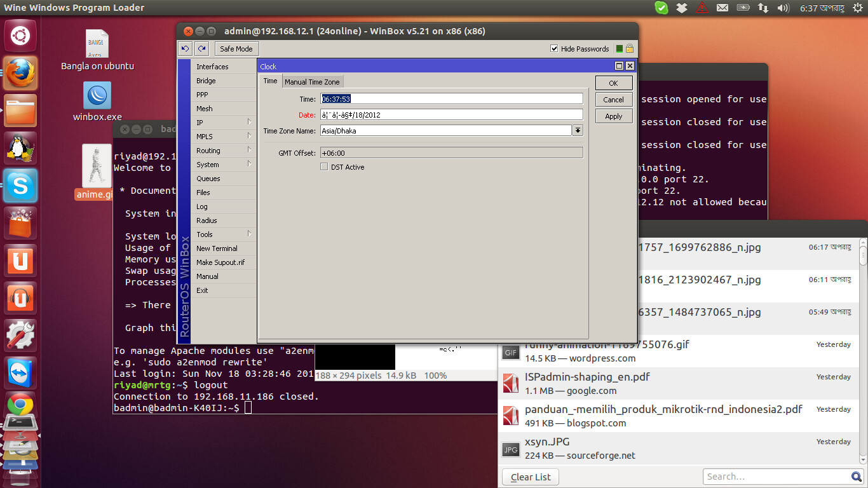Switch to the Manual Time Zone tab

[312, 82]
